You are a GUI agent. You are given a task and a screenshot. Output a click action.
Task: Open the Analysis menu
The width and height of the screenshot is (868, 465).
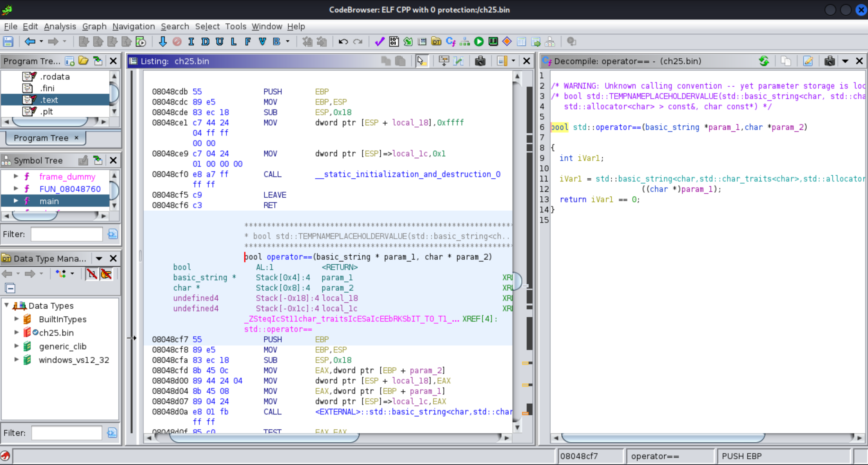60,26
